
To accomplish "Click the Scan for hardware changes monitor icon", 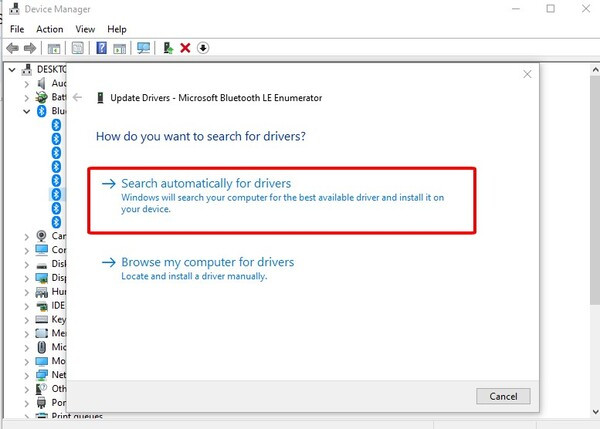I will 143,48.
